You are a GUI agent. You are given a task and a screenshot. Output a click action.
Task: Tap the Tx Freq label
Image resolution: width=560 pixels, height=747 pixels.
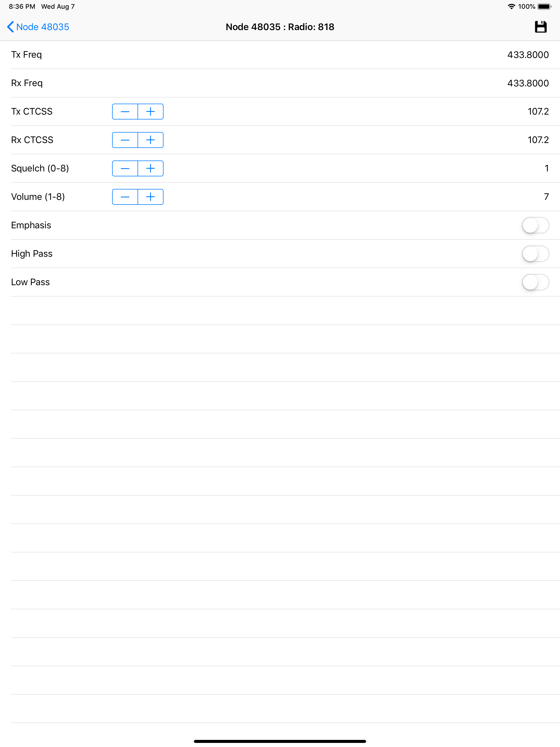coord(26,55)
